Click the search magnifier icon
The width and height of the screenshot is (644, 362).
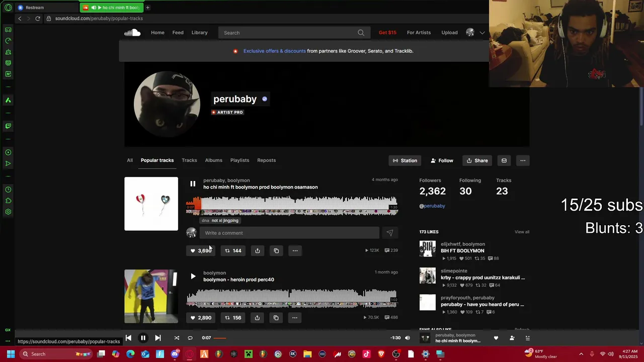361,33
